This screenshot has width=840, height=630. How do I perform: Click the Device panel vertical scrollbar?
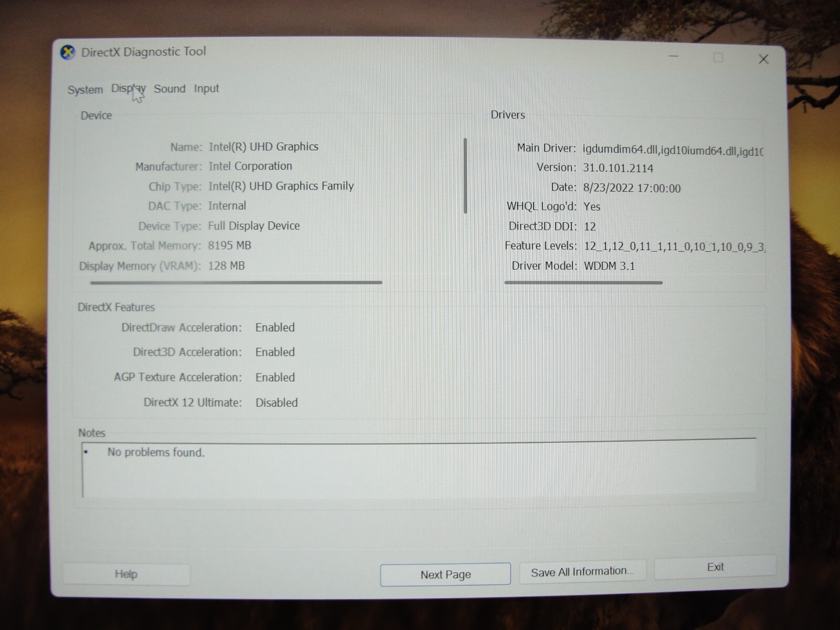point(465,176)
